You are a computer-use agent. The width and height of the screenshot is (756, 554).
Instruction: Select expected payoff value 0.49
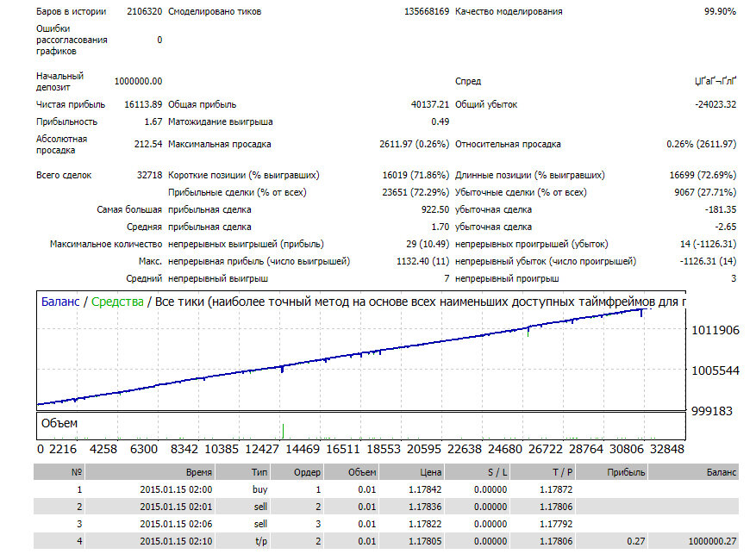440,121
